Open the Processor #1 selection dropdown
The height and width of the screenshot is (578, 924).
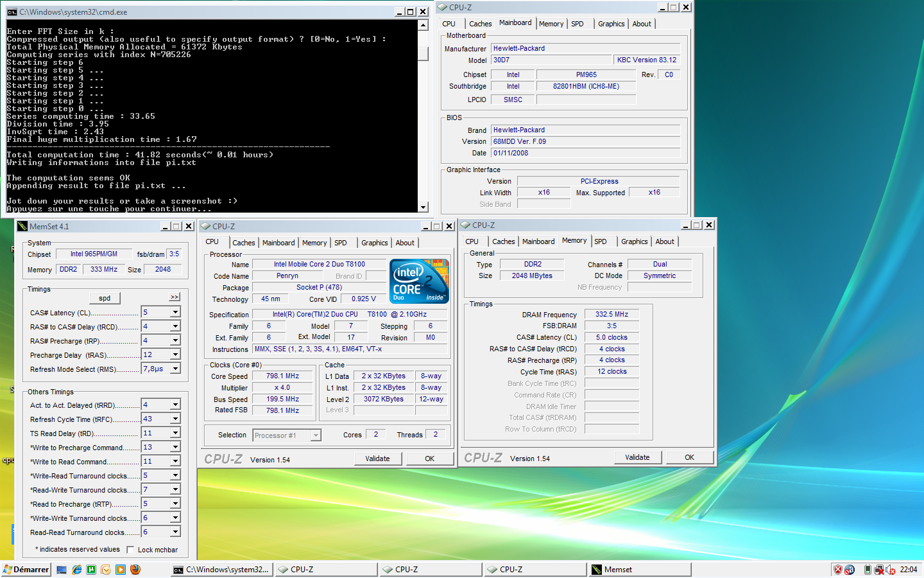[315, 435]
